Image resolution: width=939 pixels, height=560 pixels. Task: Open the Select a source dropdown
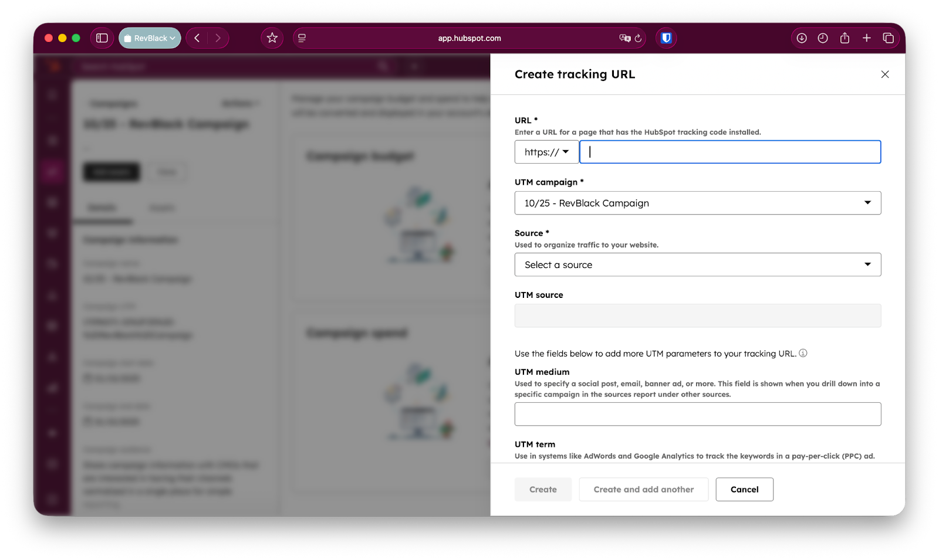point(698,264)
